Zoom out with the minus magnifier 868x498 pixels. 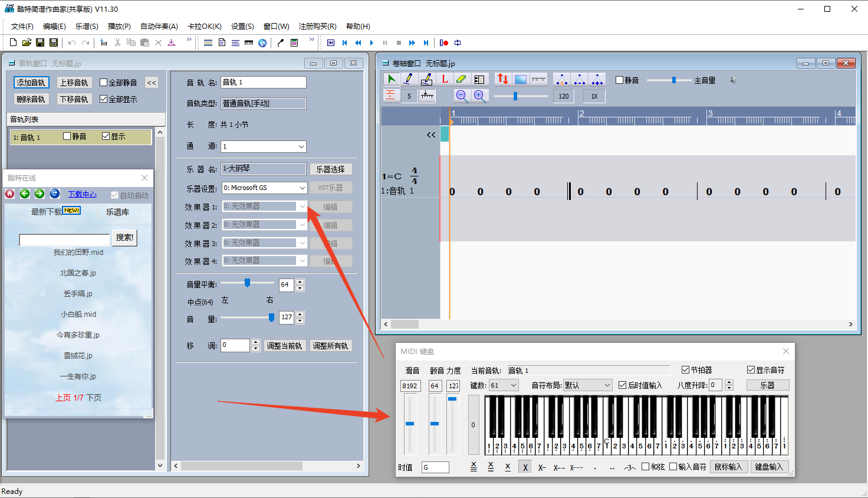462,96
